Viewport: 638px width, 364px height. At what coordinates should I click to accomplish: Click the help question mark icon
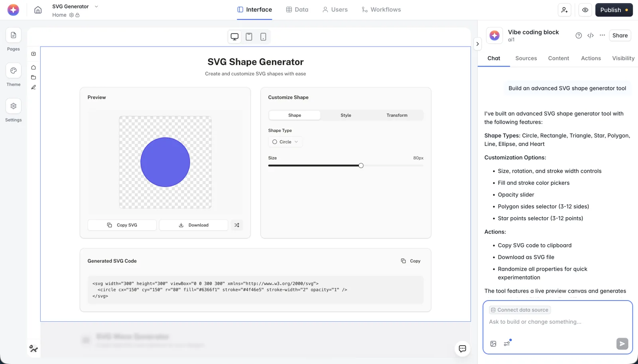[x=579, y=35]
